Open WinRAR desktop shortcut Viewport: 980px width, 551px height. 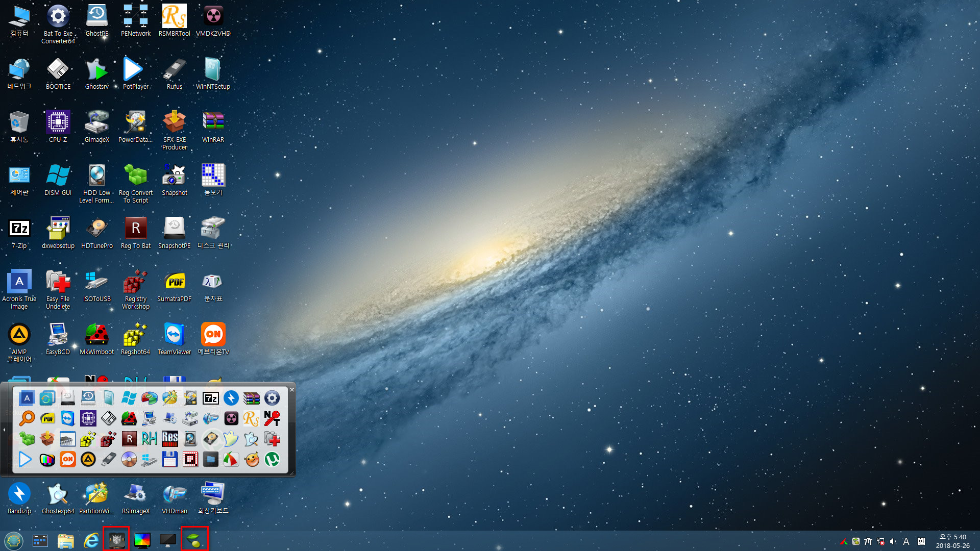(213, 127)
